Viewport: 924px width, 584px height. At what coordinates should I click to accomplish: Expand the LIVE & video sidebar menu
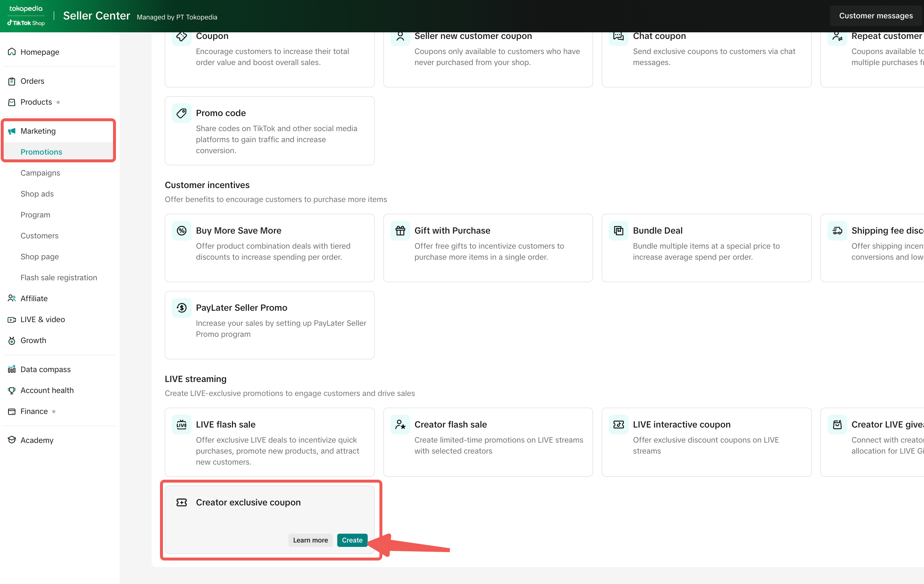pos(42,320)
